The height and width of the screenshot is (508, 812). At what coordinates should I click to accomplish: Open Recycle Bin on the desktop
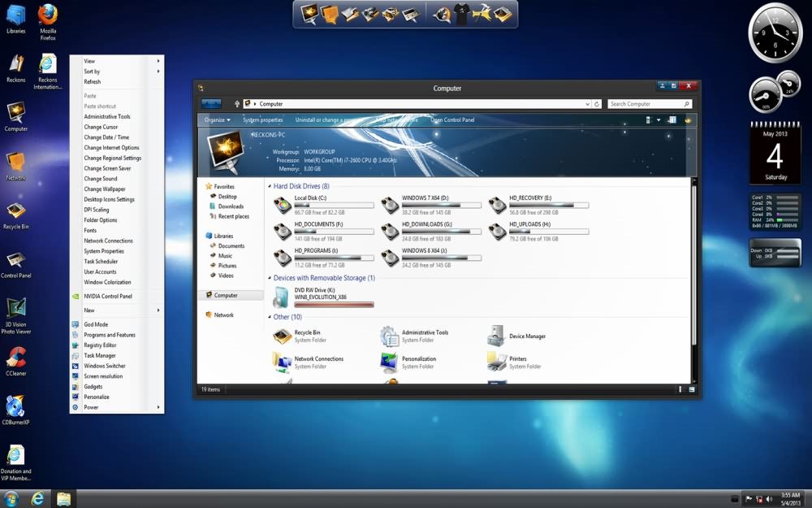[x=16, y=211]
